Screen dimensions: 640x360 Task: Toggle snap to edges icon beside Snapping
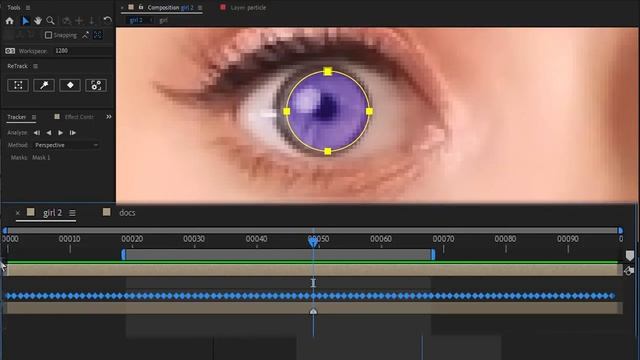tap(85, 35)
